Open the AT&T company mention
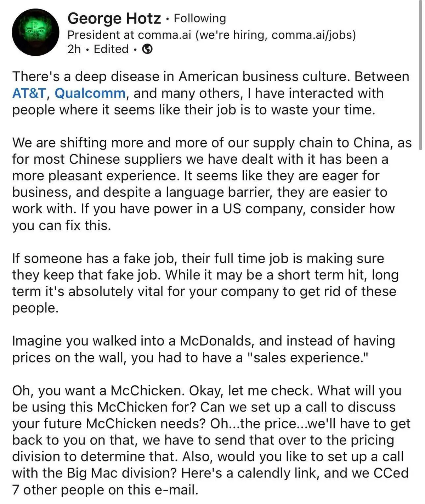The height and width of the screenshot is (504, 425). (29, 93)
